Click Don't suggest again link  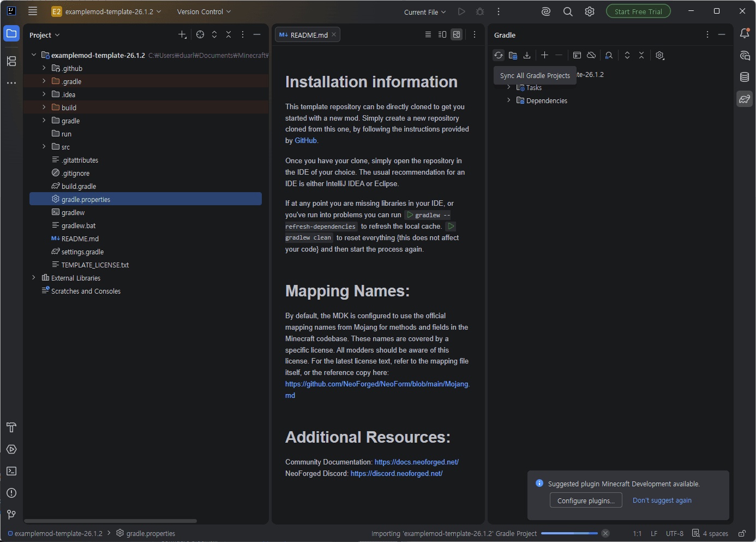click(662, 501)
